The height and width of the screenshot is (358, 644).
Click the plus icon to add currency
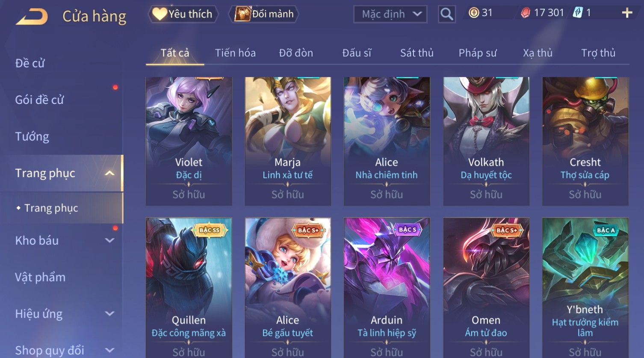point(627,13)
